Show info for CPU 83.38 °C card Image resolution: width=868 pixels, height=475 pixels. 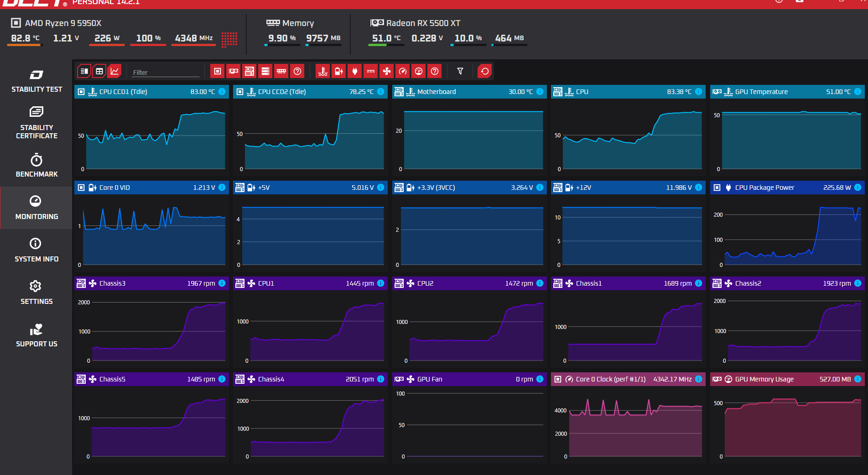coord(698,92)
